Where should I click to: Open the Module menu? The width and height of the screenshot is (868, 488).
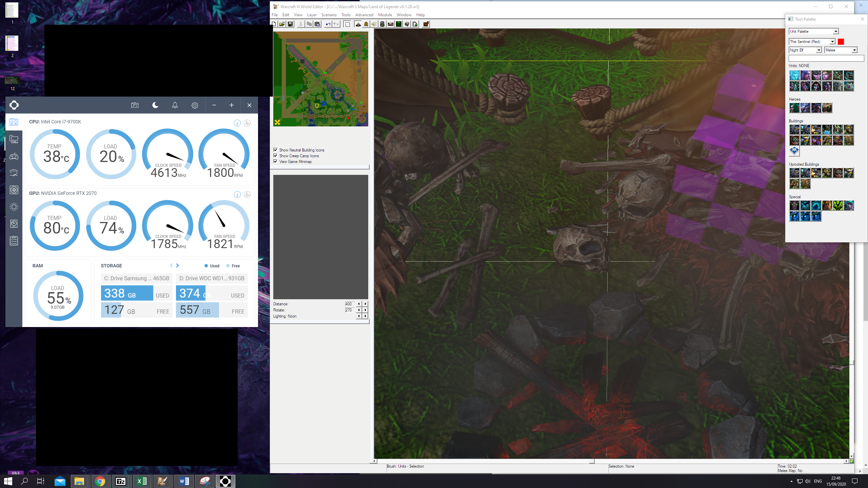385,15
